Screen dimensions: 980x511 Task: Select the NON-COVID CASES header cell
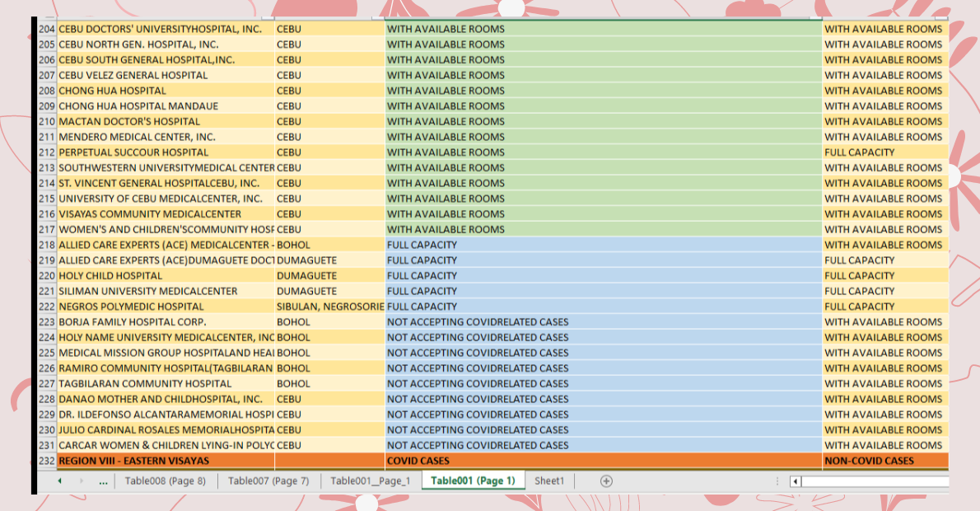885,461
